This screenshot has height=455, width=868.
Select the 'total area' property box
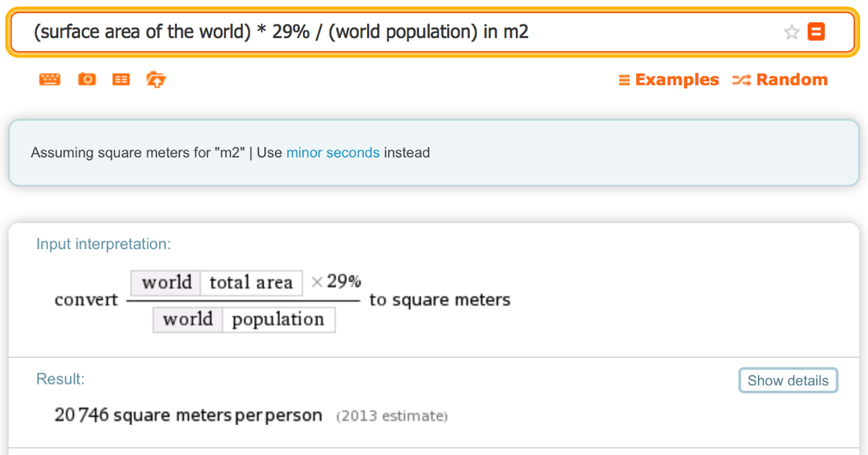251,282
